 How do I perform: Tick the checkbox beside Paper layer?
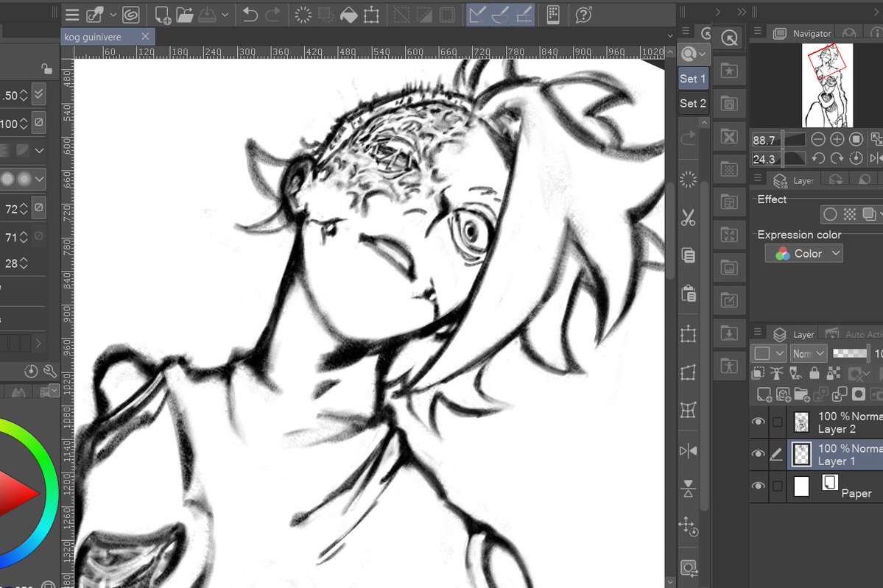click(x=778, y=486)
